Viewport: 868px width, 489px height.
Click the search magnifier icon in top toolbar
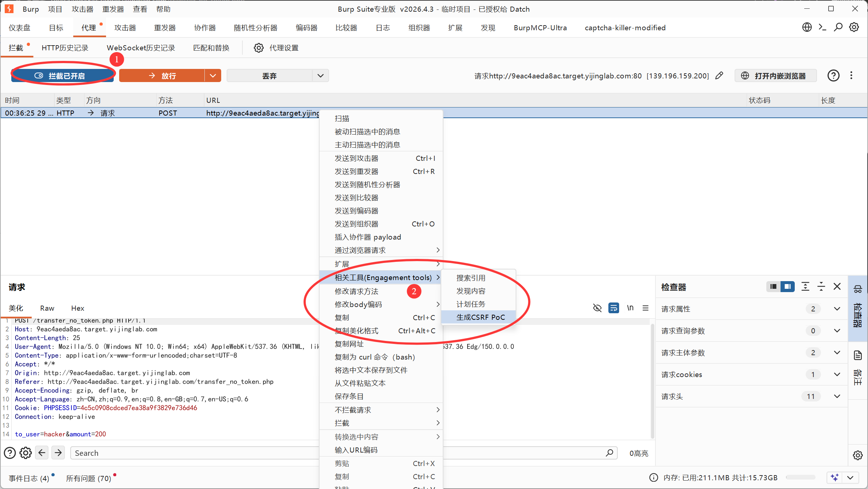tap(838, 27)
